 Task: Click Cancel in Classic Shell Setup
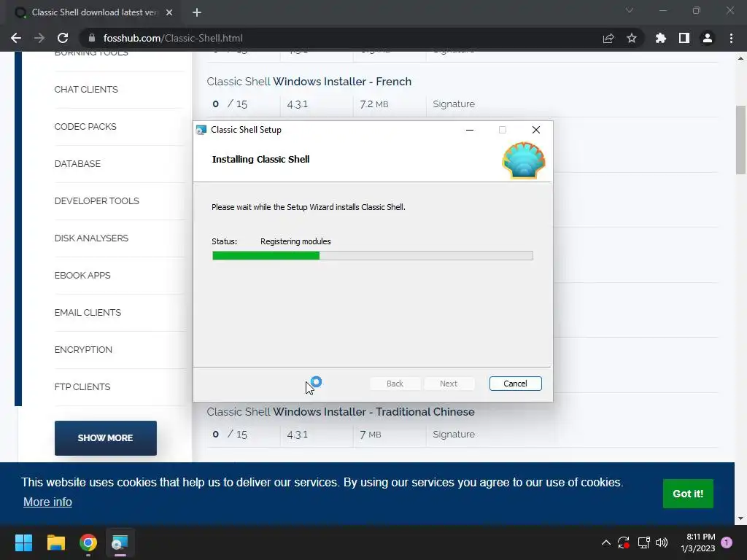[x=516, y=384]
